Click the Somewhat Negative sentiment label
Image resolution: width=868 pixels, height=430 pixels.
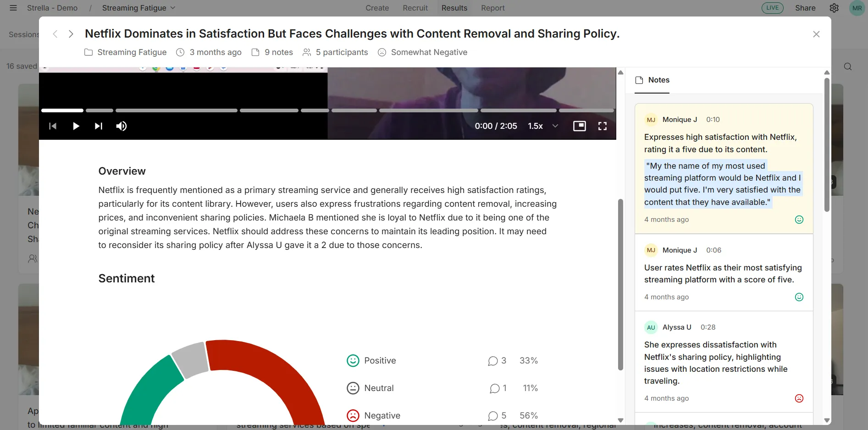(x=422, y=52)
